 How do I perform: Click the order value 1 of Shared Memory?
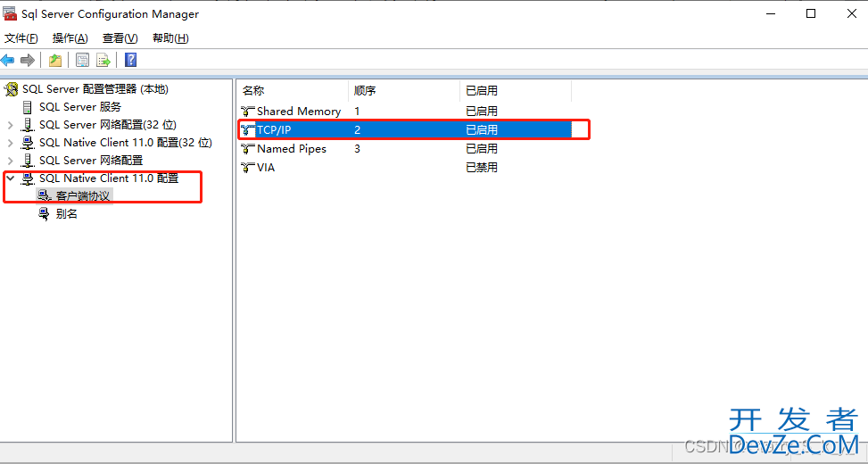357,112
